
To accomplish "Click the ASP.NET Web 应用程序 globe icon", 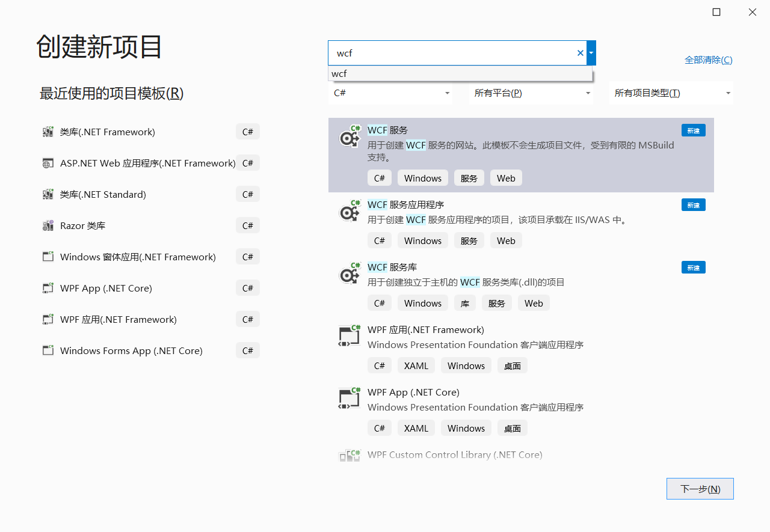I will pyautogui.click(x=48, y=163).
